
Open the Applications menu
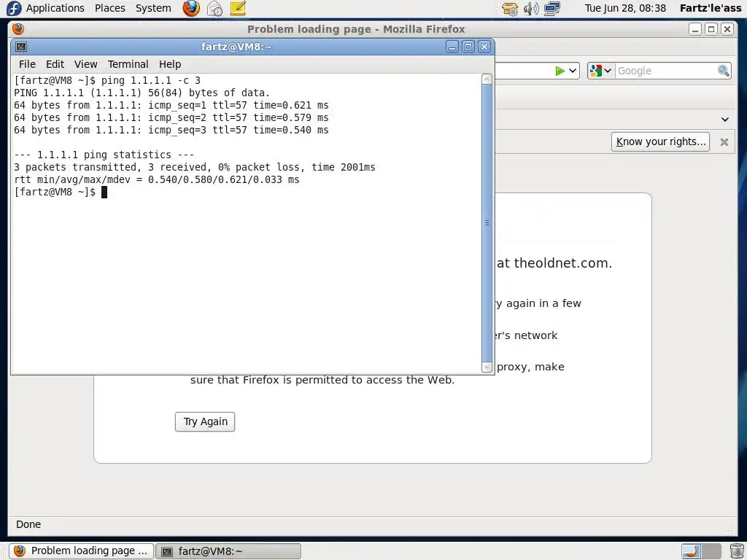click(x=55, y=8)
